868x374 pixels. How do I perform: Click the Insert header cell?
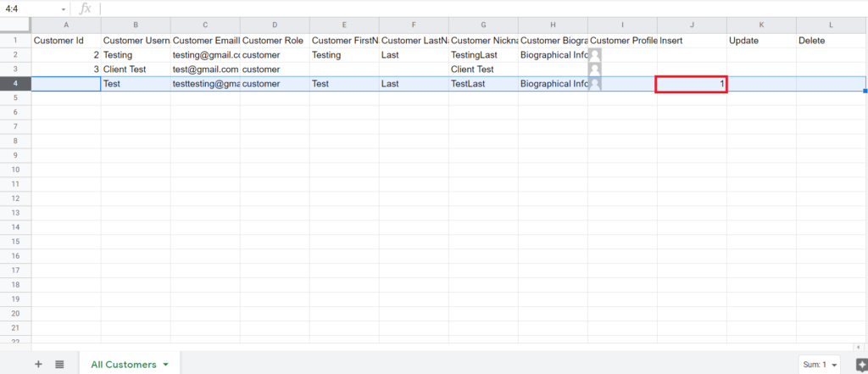coord(692,41)
